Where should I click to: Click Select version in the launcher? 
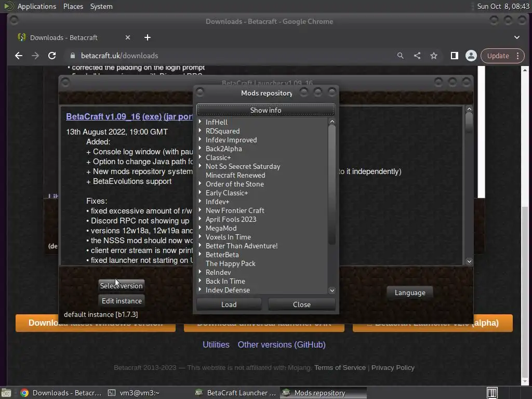[122, 286]
